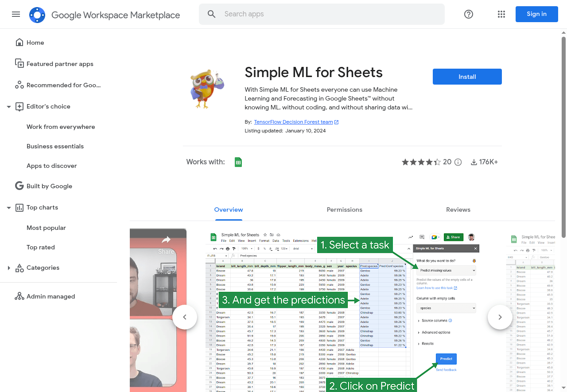
Task: Open TensorFlow Decision Forest team link
Action: (x=293, y=122)
